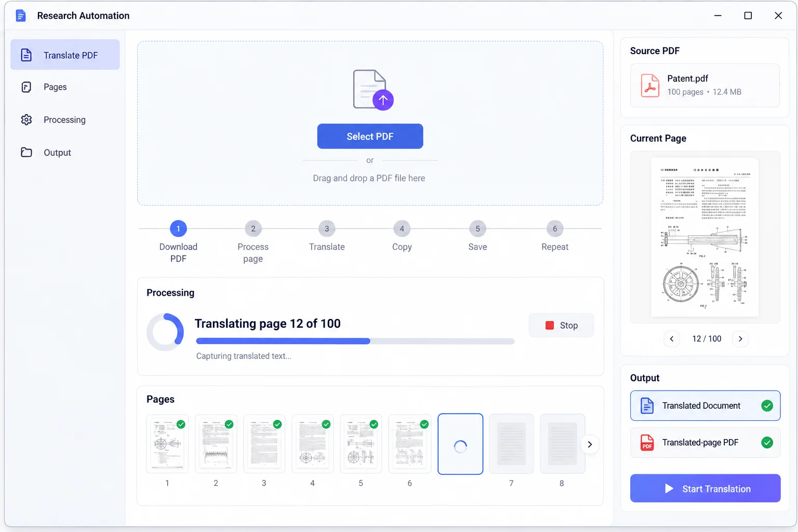Click the Research Automation app logo icon
The height and width of the screenshot is (532, 798).
coord(21,16)
